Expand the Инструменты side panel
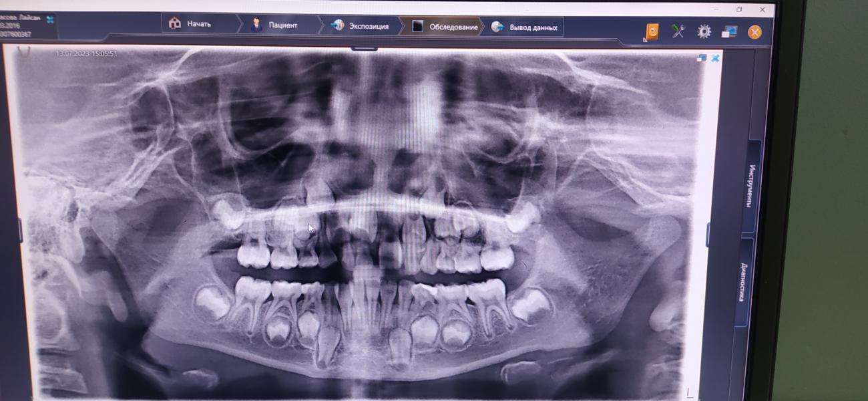 [751, 186]
